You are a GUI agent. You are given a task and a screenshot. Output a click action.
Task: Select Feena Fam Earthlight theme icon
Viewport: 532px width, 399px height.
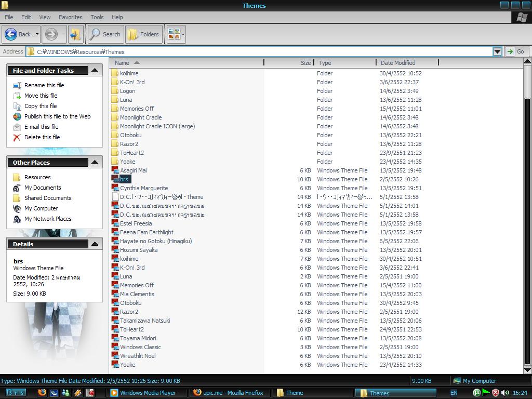[115, 232]
